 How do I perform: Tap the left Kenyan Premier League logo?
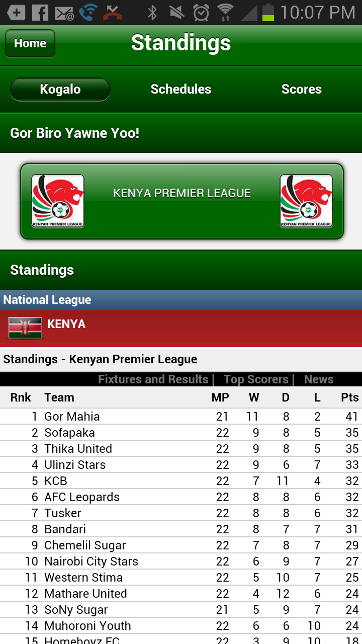click(x=58, y=201)
